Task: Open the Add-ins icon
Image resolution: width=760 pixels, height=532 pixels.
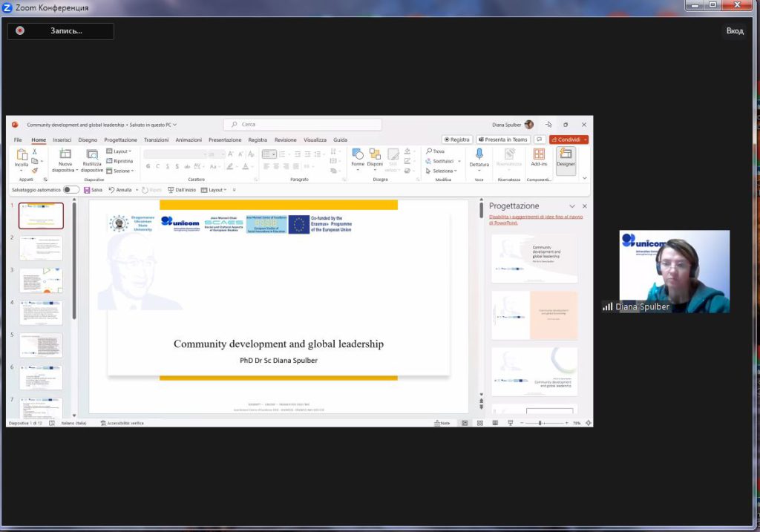Action: pyautogui.click(x=539, y=157)
